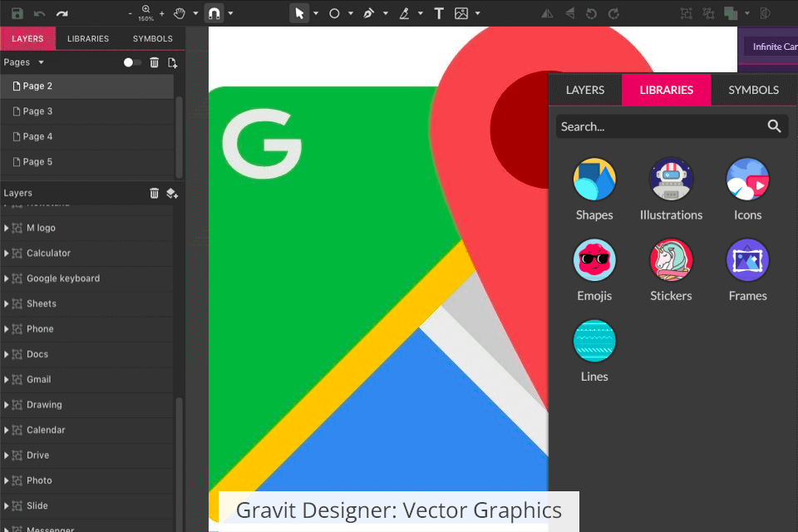798x532 pixels.
Task: Select the Calendar layer row
Action: pos(87,431)
